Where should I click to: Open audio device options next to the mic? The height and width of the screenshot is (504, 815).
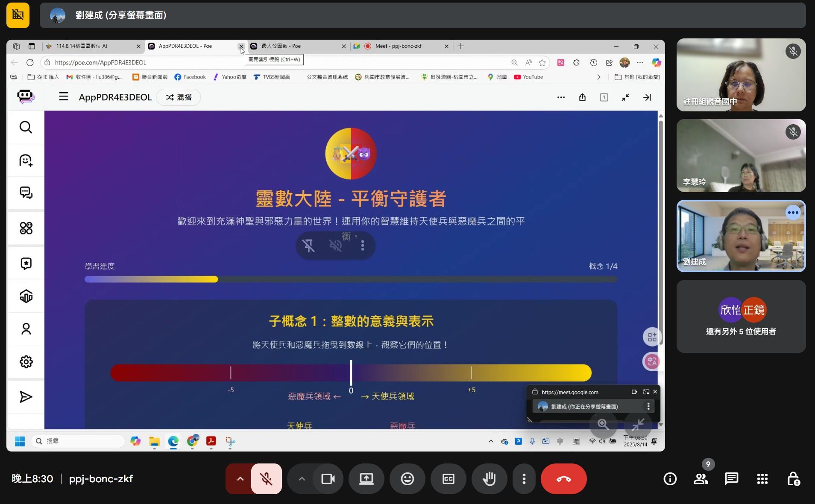(x=240, y=479)
